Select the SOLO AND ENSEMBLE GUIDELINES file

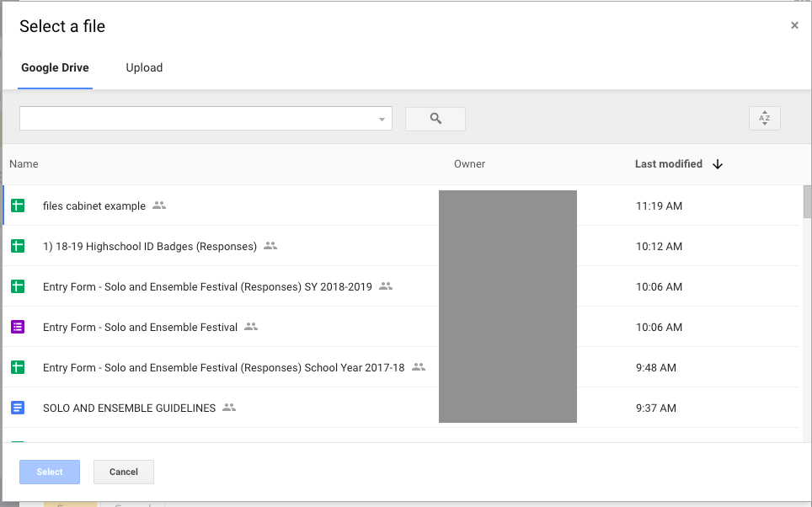point(129,408)
